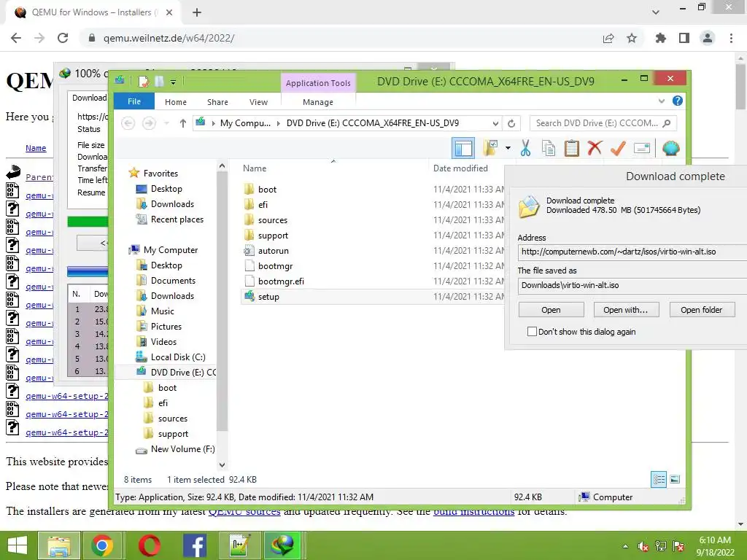Open the View ribbon tab

pyautogui.click(x=258, y=102)
